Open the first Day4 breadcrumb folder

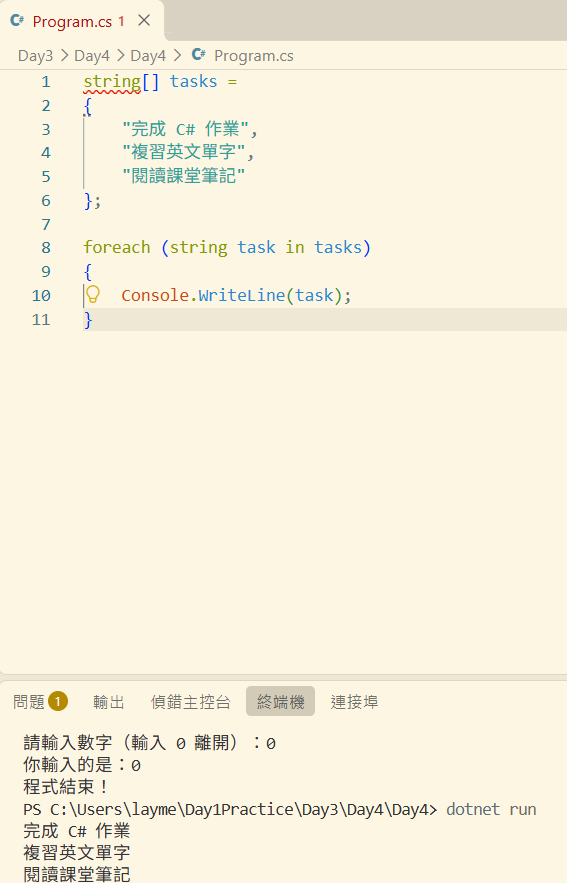pyautogui.click(x=92, y=56)
